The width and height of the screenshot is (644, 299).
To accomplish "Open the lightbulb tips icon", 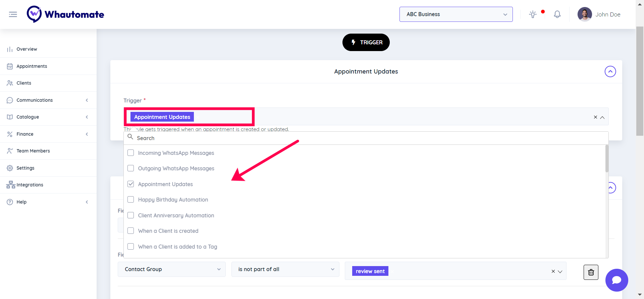I will click(533, 14).
